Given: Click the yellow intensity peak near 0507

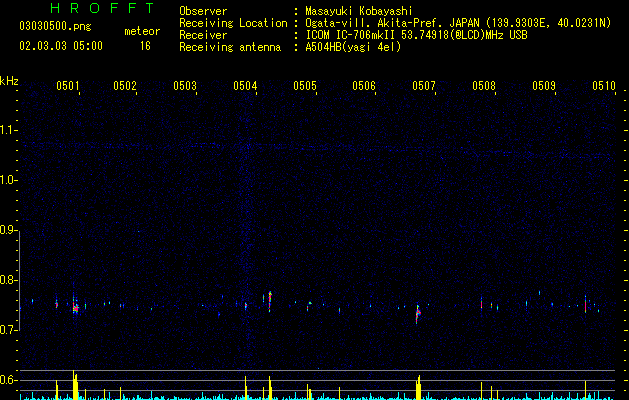Looking at the screenshot, I should [418, 388].
